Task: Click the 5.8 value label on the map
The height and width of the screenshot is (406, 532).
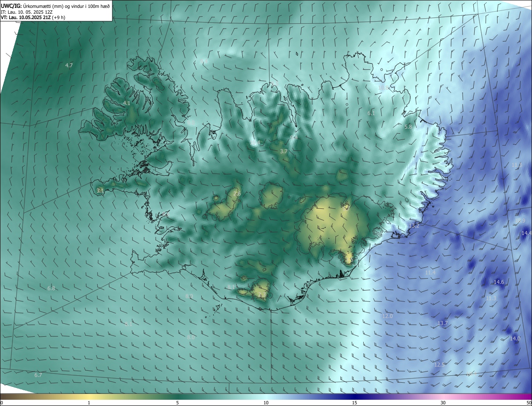Action: tap(408, 127)
